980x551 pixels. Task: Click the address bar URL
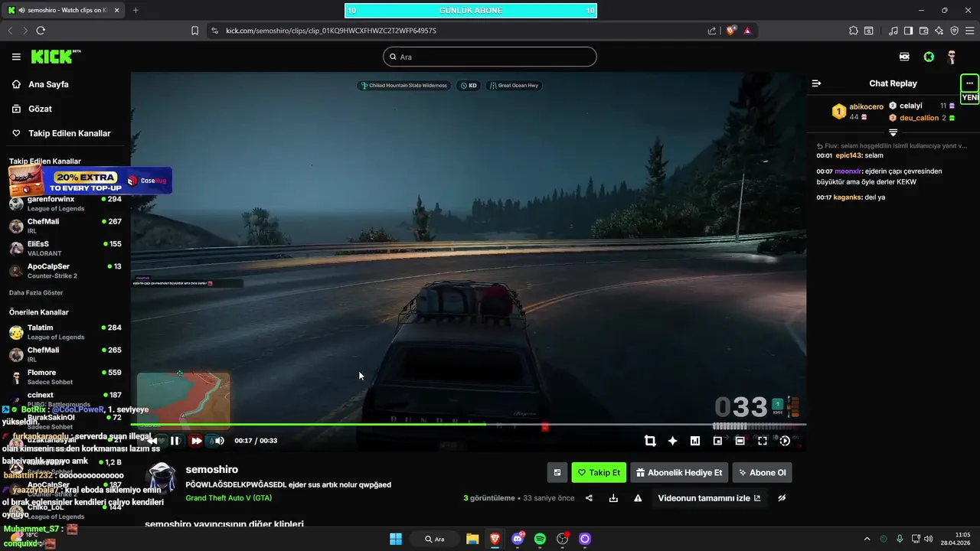coord(331,31)
